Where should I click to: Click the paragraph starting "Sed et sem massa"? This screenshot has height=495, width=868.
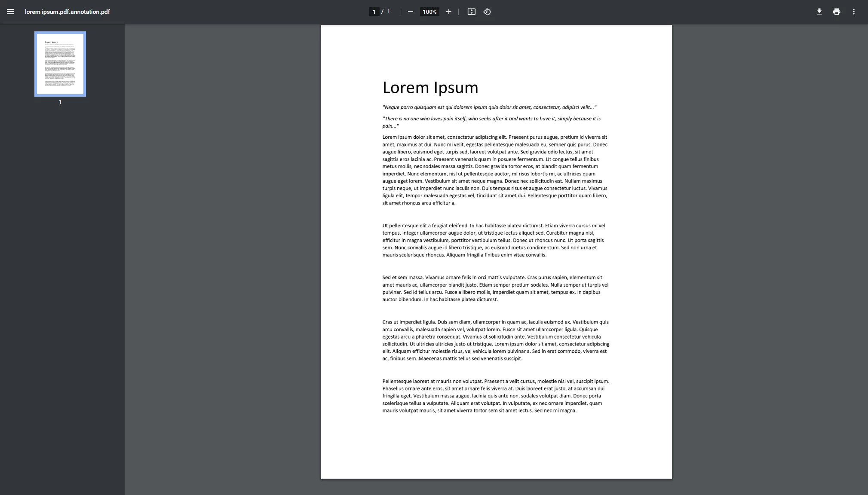click(494, 288)
